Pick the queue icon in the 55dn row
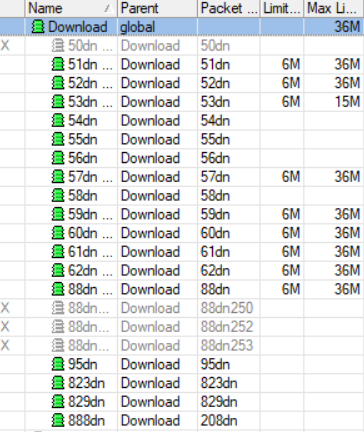 [x=58, y=139]
